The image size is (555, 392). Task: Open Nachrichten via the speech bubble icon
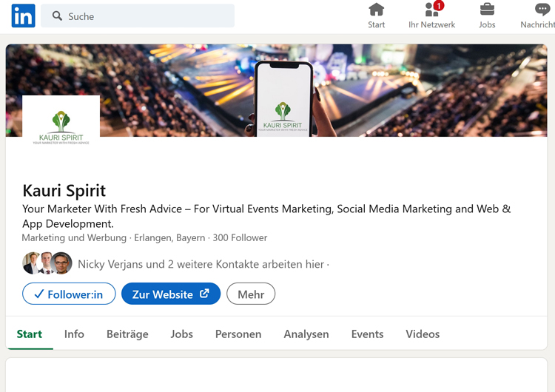542,10
